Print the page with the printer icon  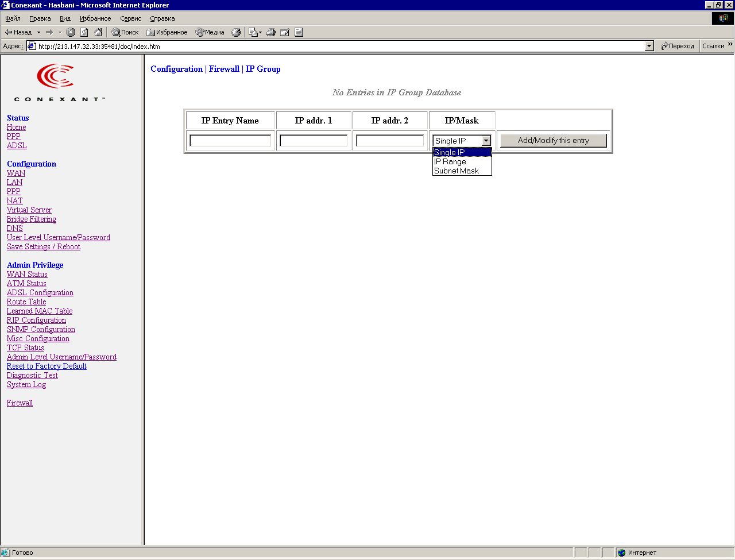click(x=271, y=32)
